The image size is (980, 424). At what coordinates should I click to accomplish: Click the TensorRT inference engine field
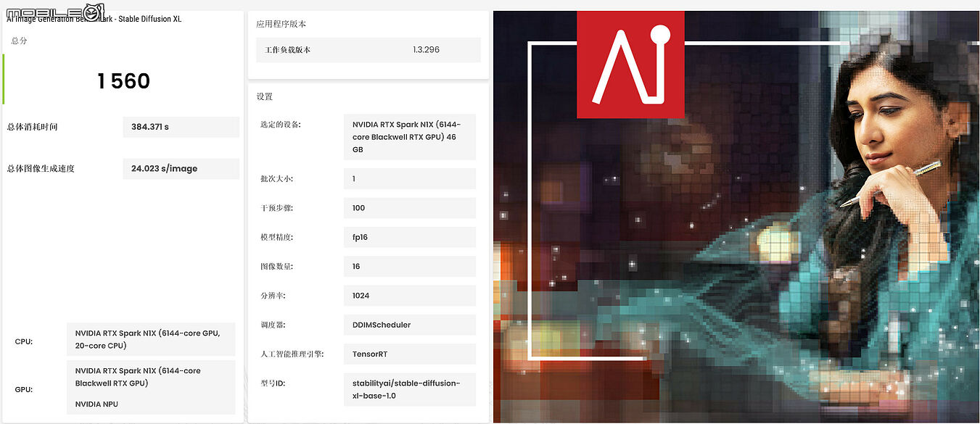410,354
